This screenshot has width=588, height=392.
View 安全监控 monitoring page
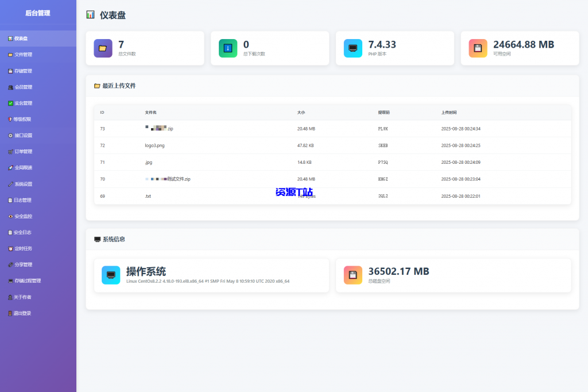tap(26, 216)
